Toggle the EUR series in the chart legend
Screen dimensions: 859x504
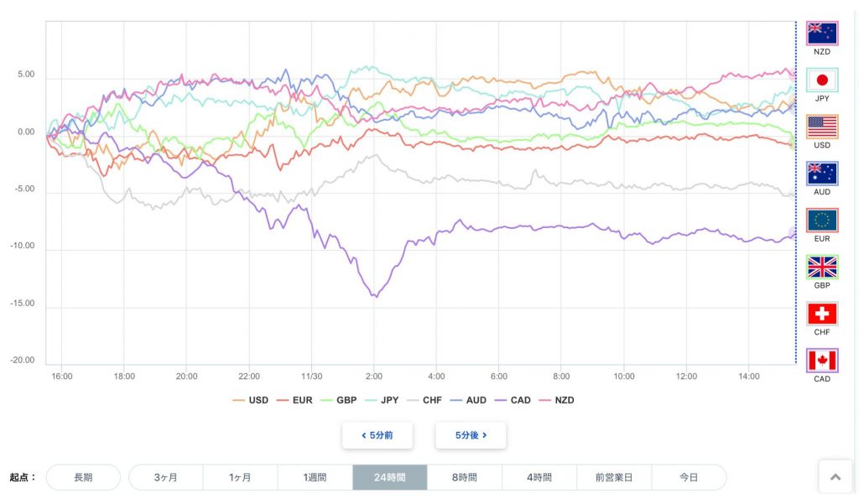pyautogui.click(x=294, y=400)
